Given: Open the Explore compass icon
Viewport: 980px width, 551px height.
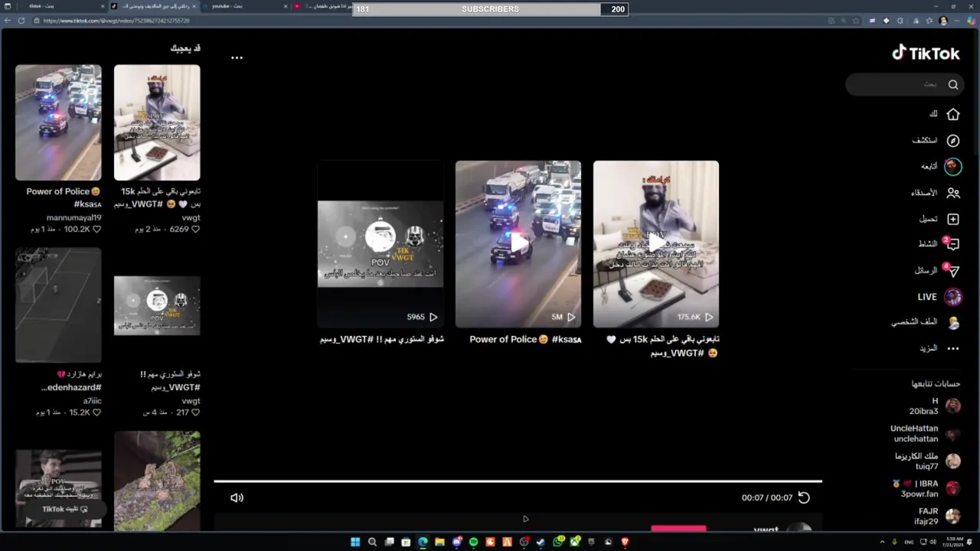Looking at the screenshot, I should click(x=953, y=141).
